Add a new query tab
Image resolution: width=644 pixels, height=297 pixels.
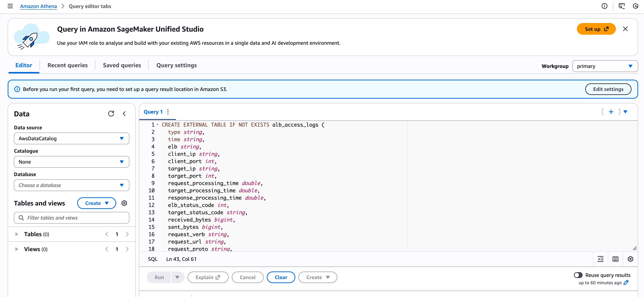click(x=611, y=112)
